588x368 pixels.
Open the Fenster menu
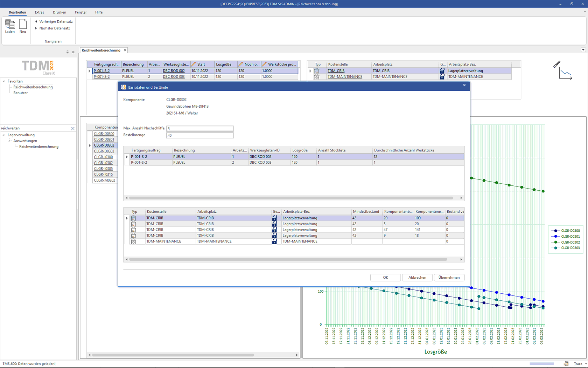tap(81, 12)
